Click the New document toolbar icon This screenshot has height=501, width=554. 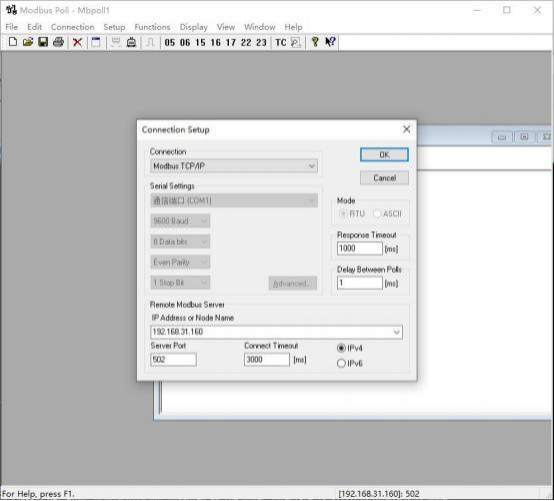point(13,42)
